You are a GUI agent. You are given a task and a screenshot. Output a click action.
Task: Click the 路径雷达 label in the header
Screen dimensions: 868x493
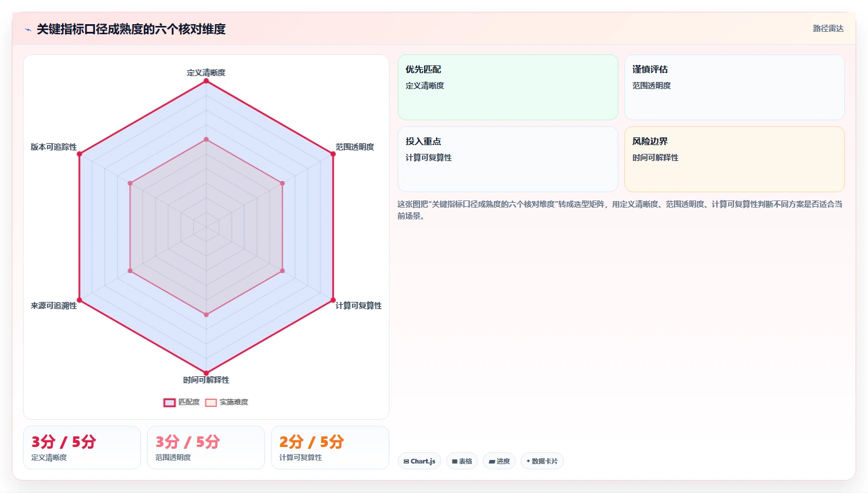[x=828, y=28]
